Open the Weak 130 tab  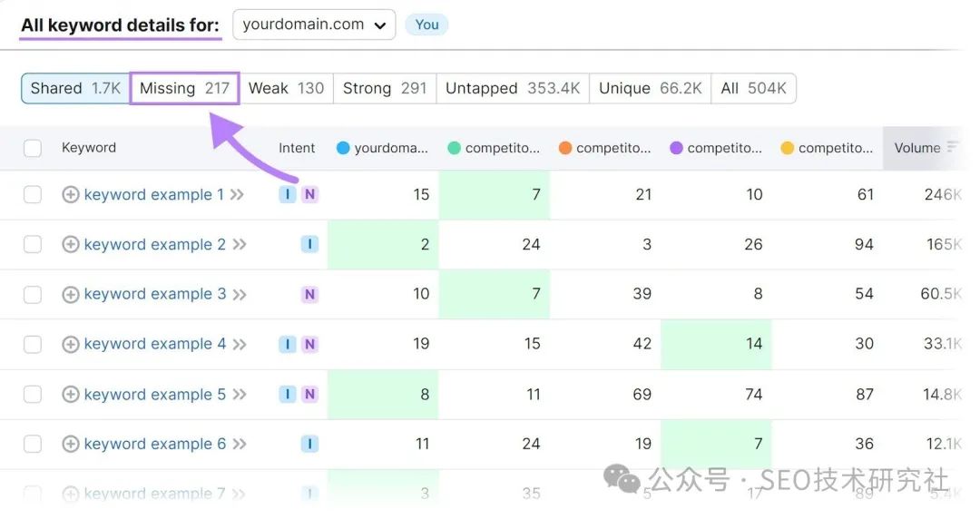pyautogui.click(x=286, y=88)
